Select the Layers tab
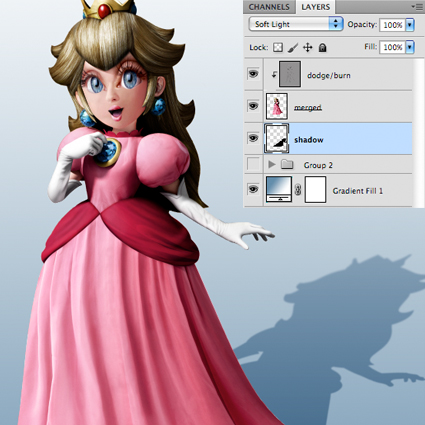 click(x=316, y=7)
